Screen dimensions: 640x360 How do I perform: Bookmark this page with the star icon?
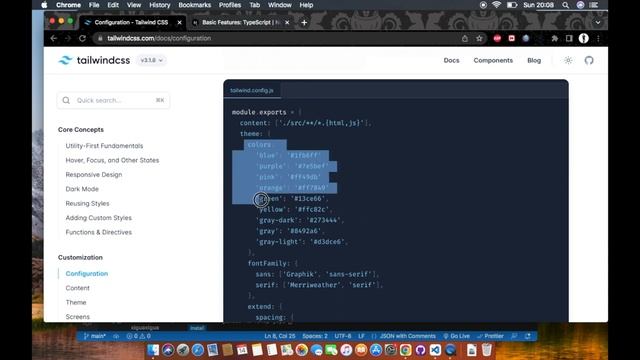coord(479,38)
